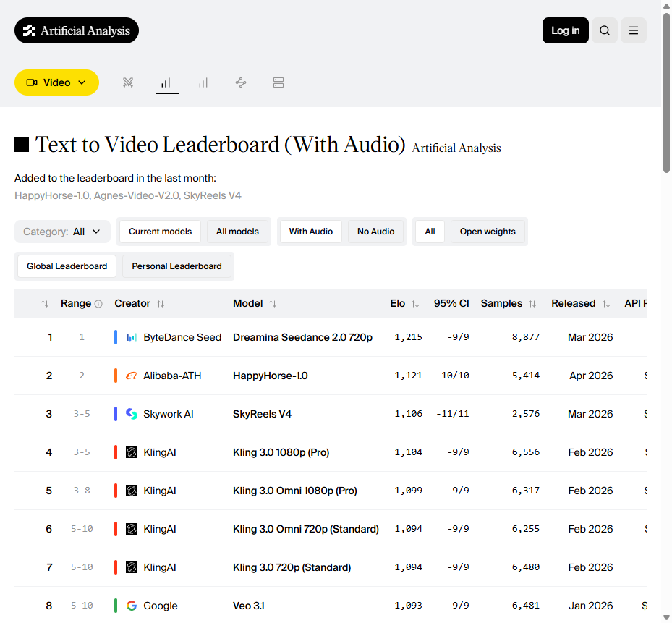Select Open weights filter
Screen dimensions: 672x623
488,232
